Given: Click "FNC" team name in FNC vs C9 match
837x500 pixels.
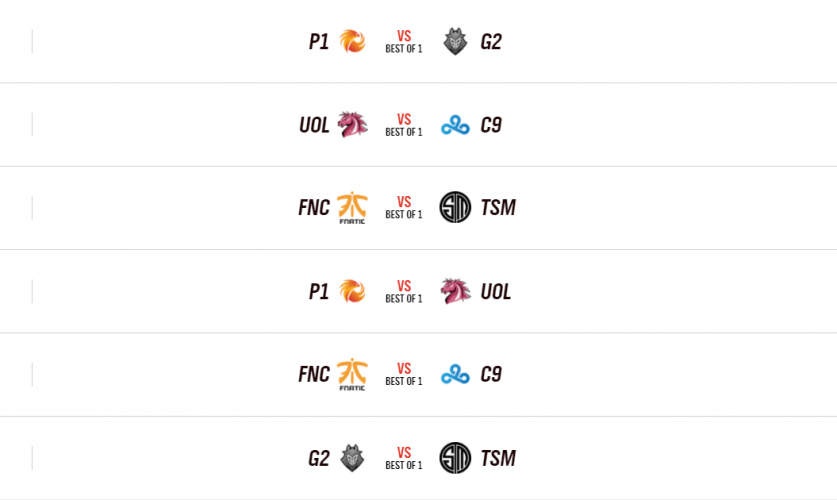Looking at the screenshot, I should [314, 375].
